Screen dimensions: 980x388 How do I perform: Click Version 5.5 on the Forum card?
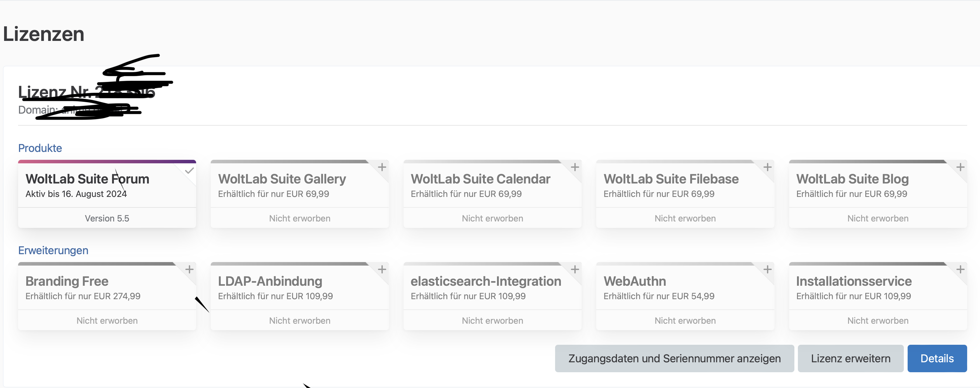[107, 219]
